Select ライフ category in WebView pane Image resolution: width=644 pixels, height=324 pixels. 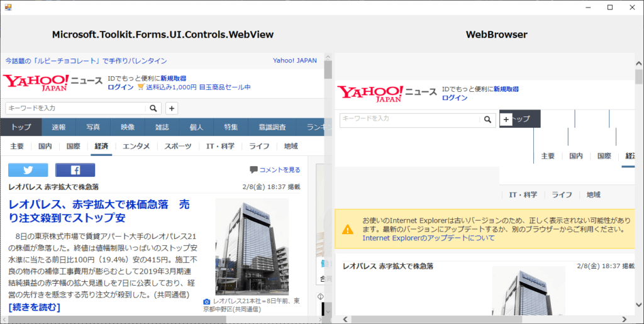click(x=259, y=146)
